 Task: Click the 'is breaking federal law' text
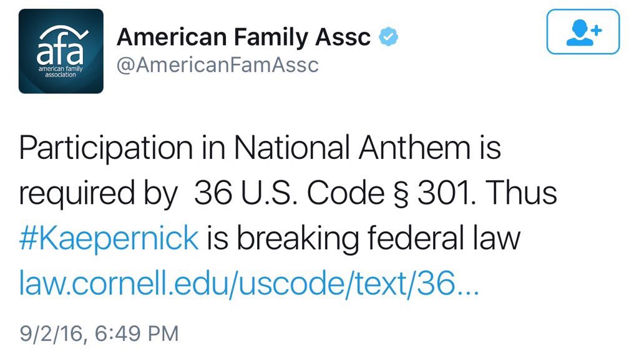tap(363, 239)
